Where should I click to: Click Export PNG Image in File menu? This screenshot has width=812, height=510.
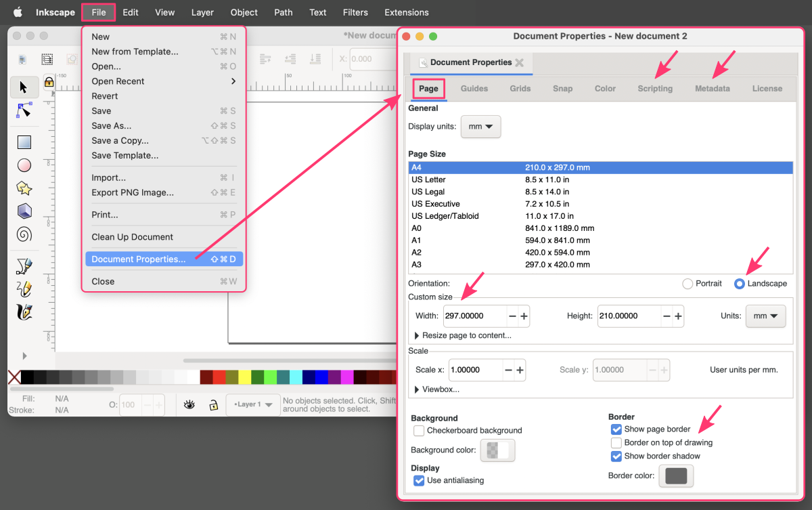(133, 192)
